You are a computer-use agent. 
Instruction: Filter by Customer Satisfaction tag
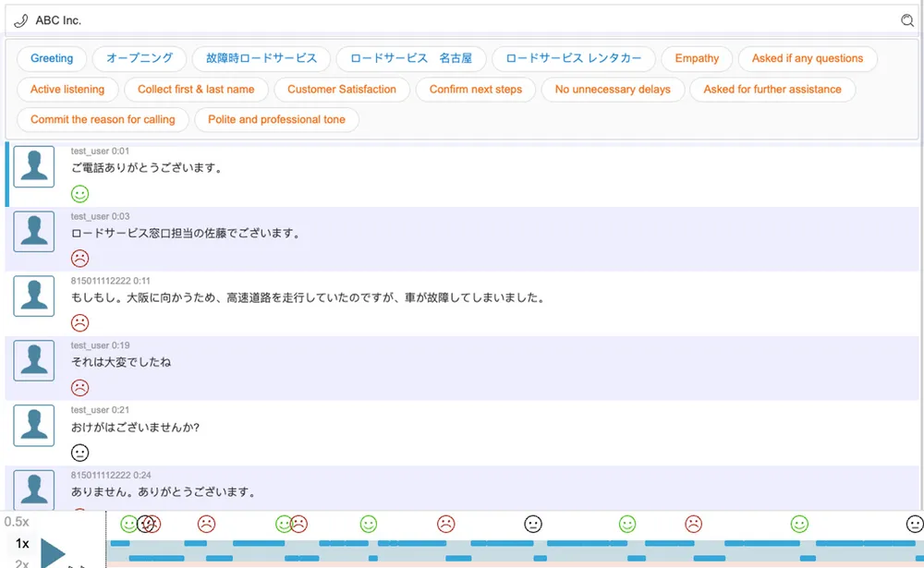click(x=342, y=90)
